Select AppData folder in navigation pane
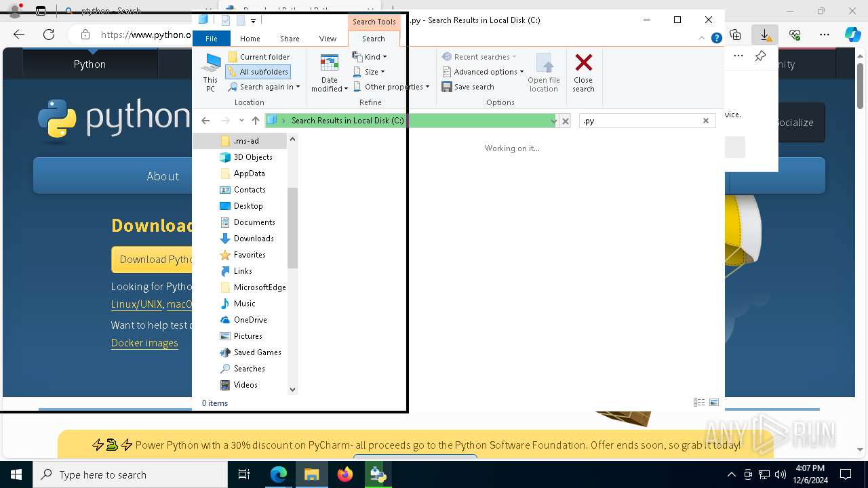Image resolution: width=868 pixels, height=488 pixels. tap(242, 174)
